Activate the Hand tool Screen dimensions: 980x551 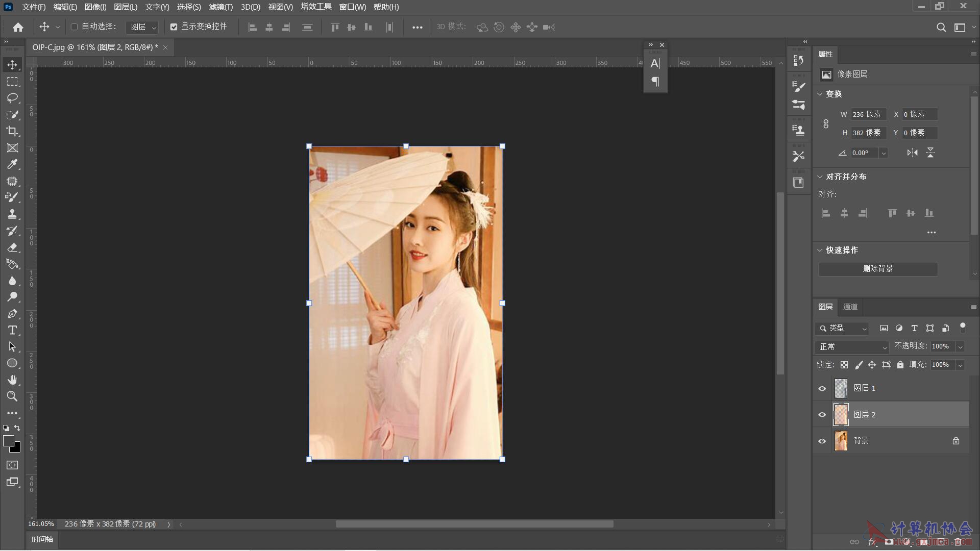12,380
